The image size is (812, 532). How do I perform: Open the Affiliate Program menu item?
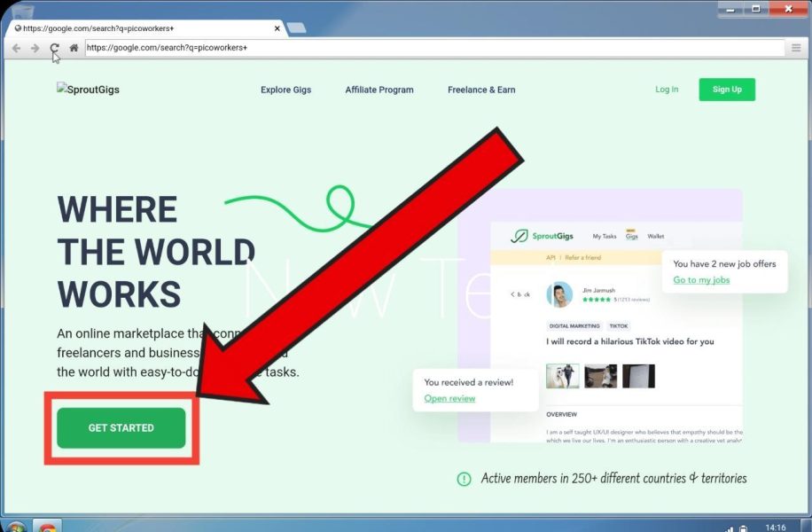point(379,90)
